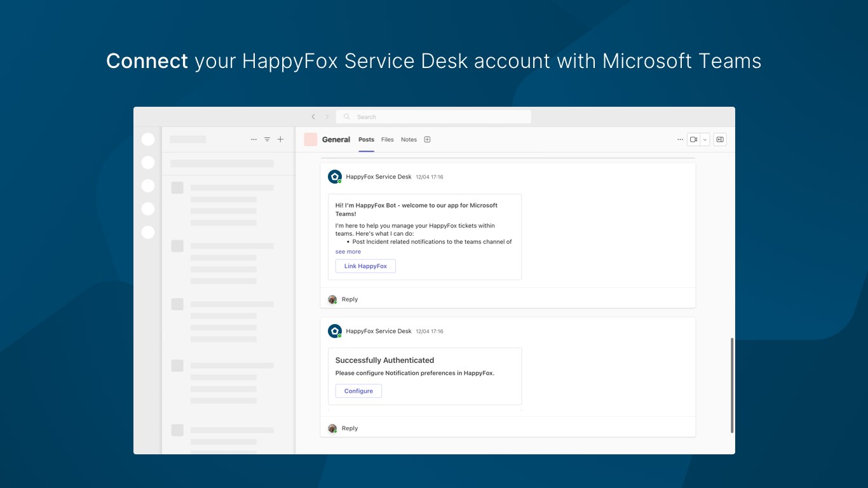The height and width of the screenshot is (488, 868).
Task: Click the Link HappyFox button
Action: coord(365,266)
